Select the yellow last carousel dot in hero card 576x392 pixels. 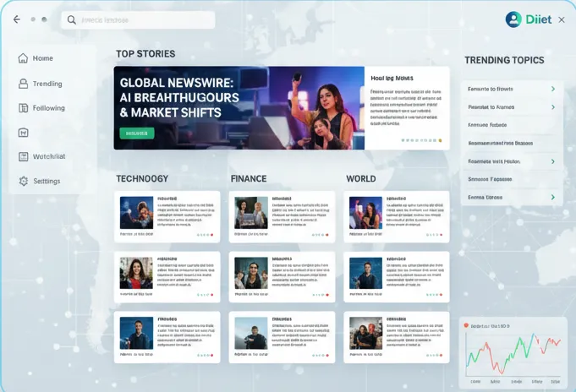click(440, 140)
